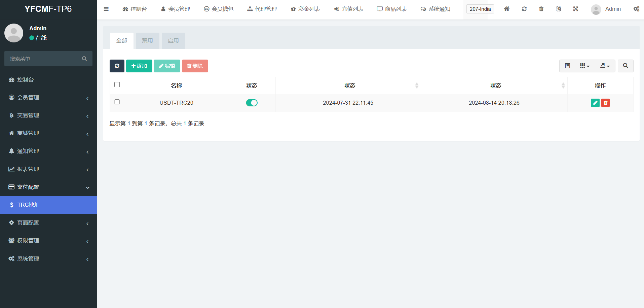Expand the 会员管理 sidebar menu
The height and width of the screenshot is (308, 644).
click(48, 98)
